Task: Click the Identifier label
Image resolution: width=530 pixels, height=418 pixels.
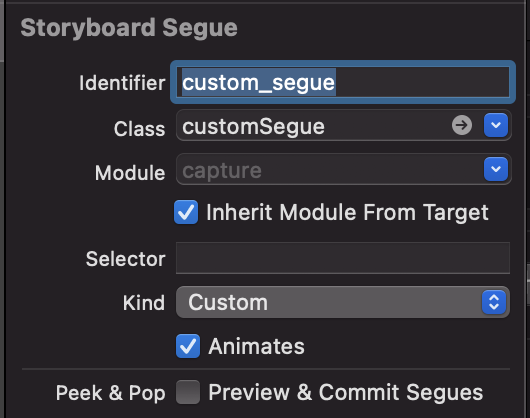Action: [122, 83]
